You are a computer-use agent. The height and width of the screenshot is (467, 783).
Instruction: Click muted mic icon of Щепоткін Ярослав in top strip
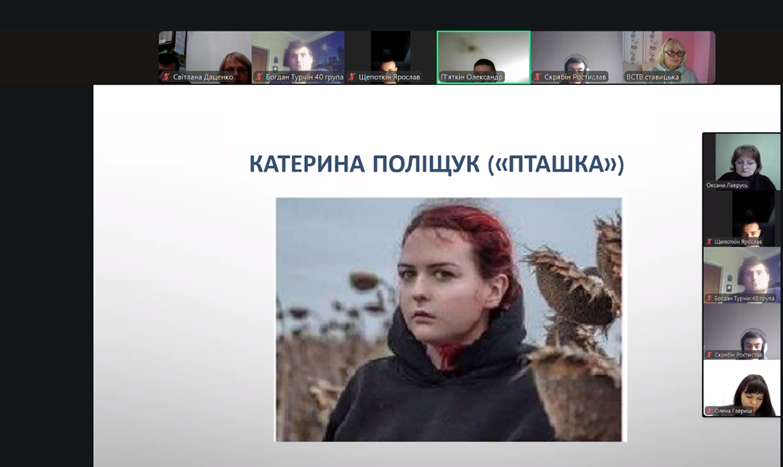(351, 77)
